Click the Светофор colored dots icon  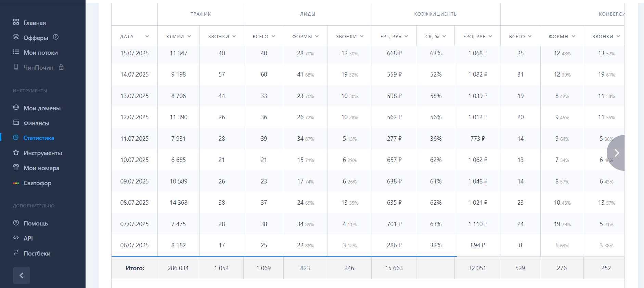(16, 183)
